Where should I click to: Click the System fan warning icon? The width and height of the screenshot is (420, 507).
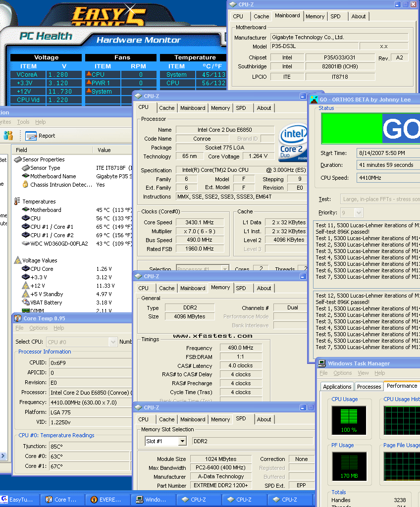[88, 91]
